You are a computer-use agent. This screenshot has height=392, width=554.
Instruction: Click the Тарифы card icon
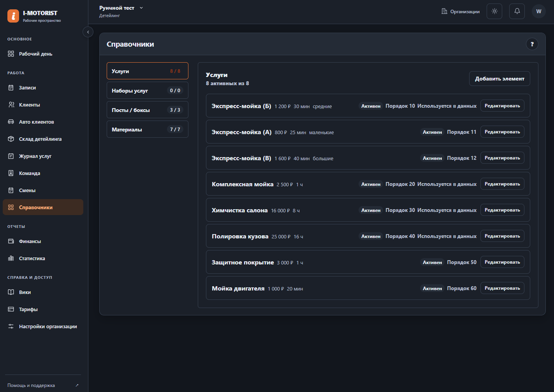(11, 309)
